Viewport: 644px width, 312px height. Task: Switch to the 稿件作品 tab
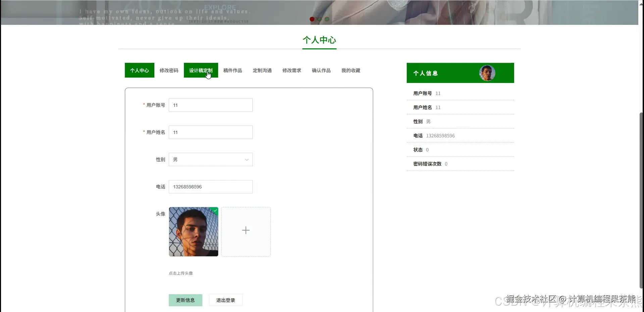(233, 71)
